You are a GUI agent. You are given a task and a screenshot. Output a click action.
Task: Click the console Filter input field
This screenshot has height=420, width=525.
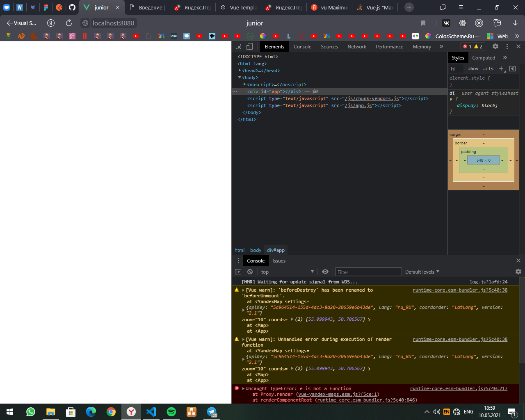[368, 272]
